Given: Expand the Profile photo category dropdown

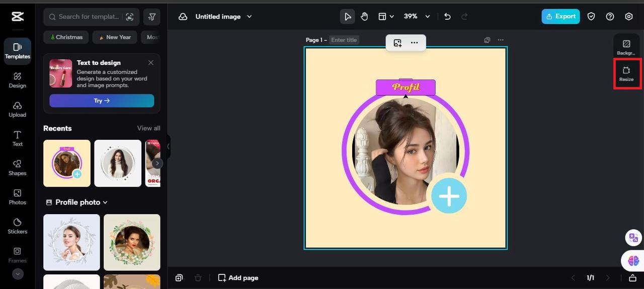Looking at the screenshot, I should (77, 202).
